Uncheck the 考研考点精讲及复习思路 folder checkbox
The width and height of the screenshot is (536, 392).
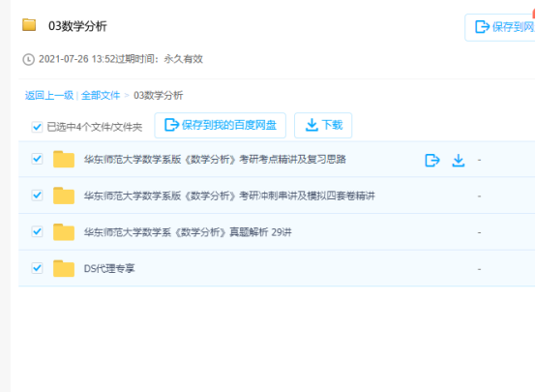[x=37, y=159]
